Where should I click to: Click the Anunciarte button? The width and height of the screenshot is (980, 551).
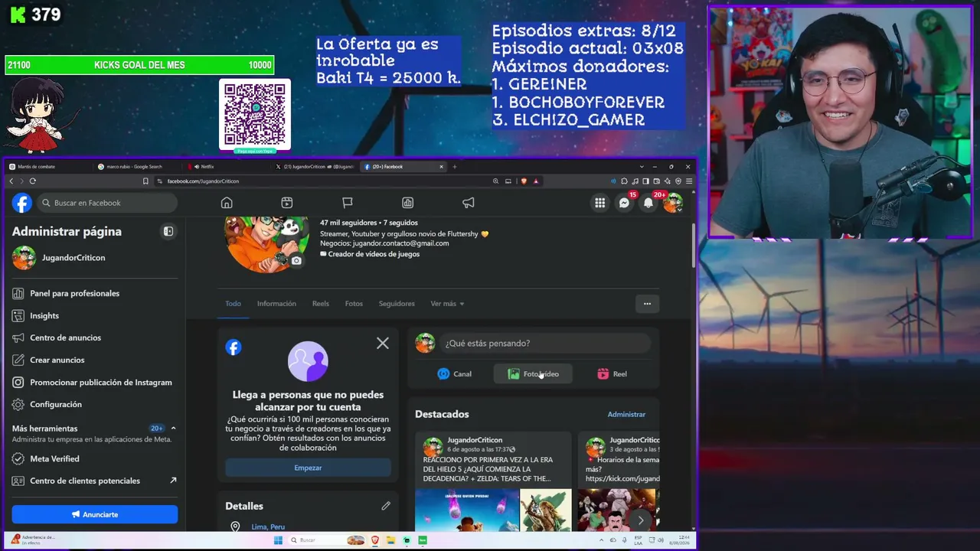95,514
